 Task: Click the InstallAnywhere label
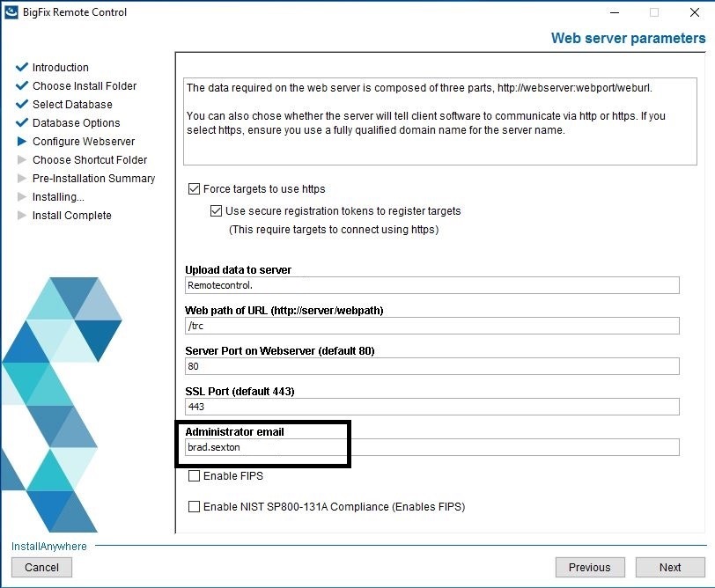(x=48, y=546)
